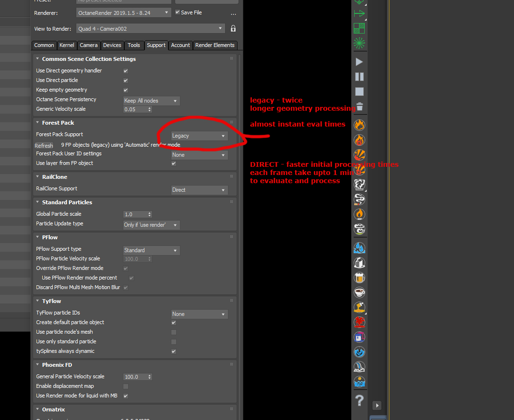
Task: Click the blue whirlpool preset icon
Action: tap(359, 352)
